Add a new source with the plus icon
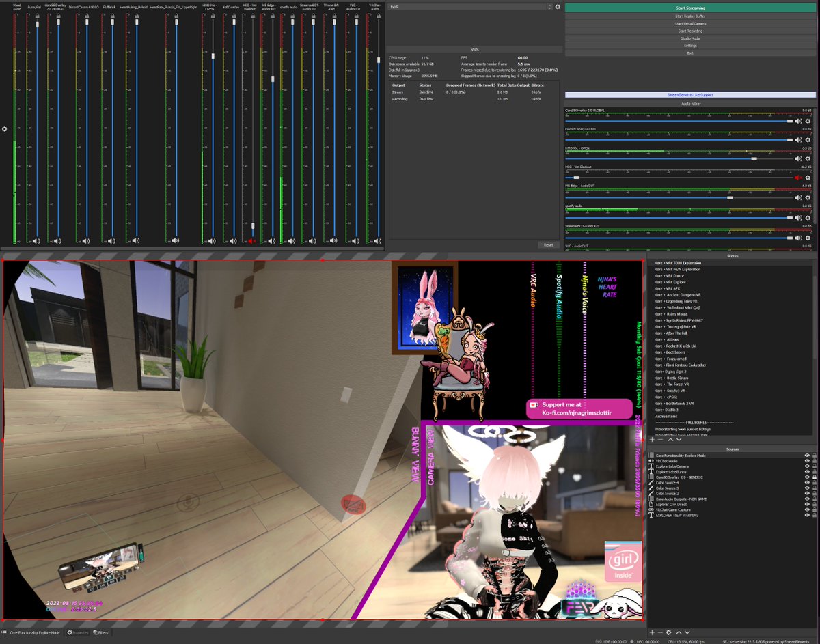The image size is (820, 644). [x=652, y=633]
